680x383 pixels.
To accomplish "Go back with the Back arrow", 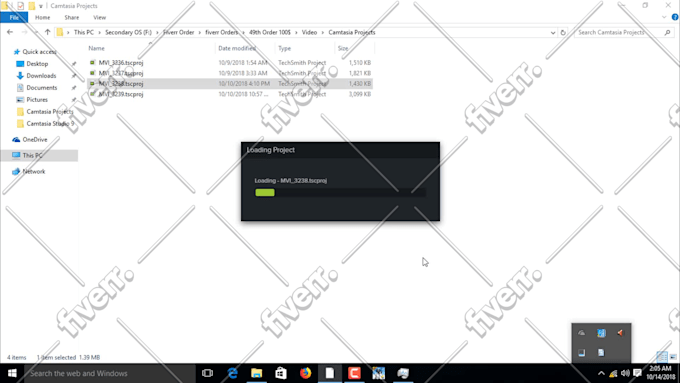I will point(10,32).
